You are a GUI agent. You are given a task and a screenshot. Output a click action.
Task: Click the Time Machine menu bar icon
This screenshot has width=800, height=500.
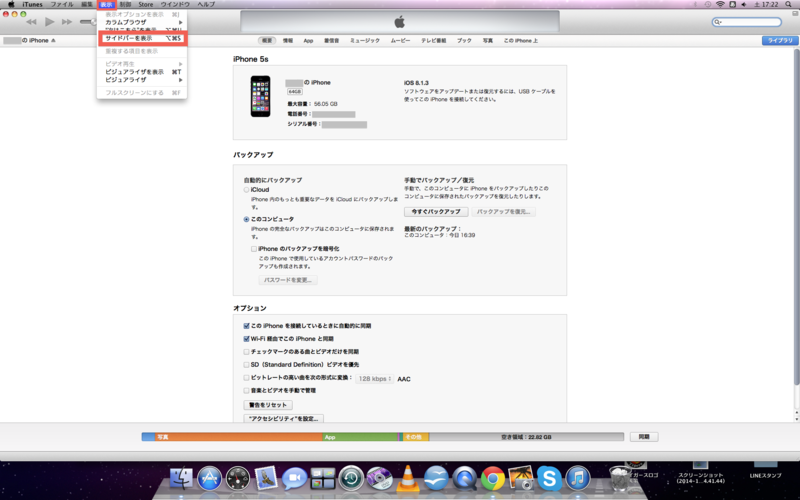[x=708, y=4]
